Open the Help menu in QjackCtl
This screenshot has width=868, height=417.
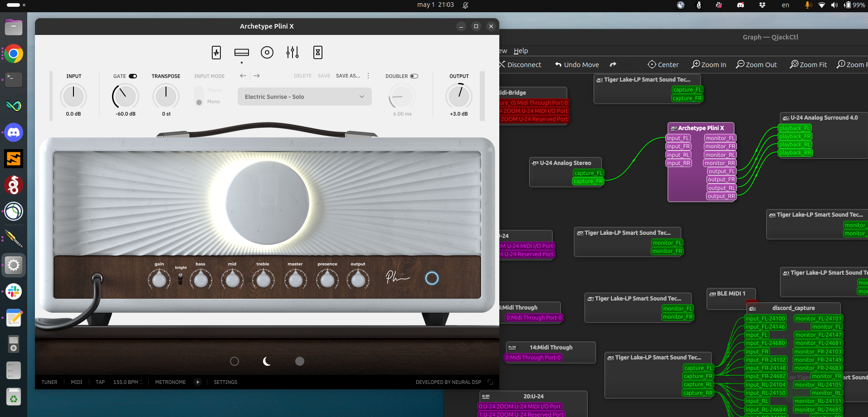click(521, 51)
